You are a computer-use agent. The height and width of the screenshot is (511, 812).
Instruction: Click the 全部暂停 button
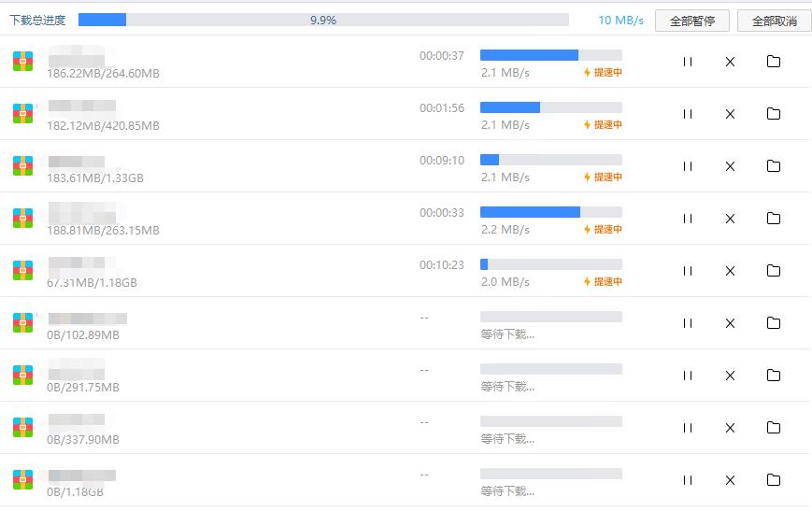pyautogui.click(x=691, y=21)
